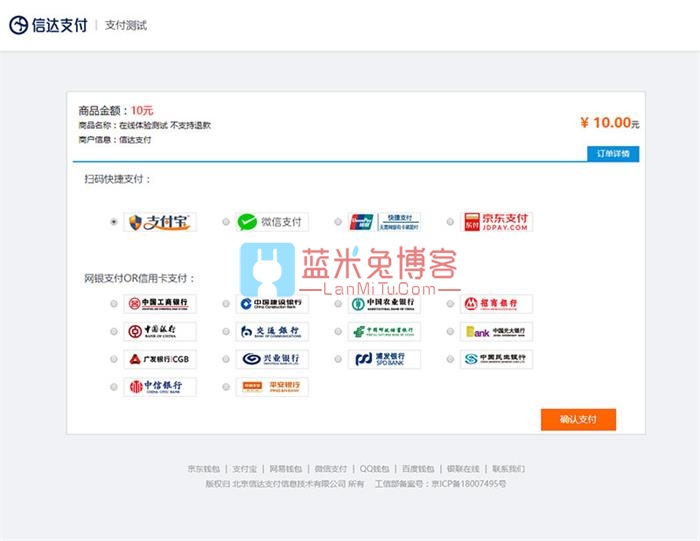Select the JD Pay 京东支付 logo
700x541 pixels.
(x=496, y=222)
